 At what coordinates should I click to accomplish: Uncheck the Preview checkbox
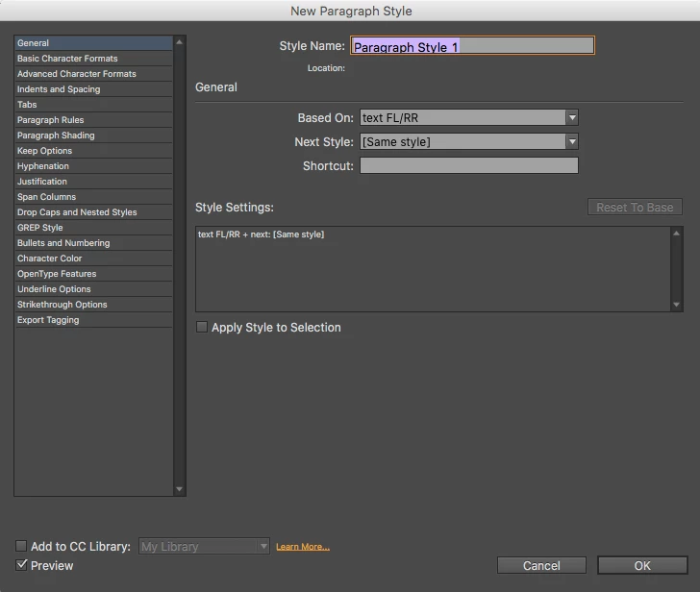coord(21,565)
